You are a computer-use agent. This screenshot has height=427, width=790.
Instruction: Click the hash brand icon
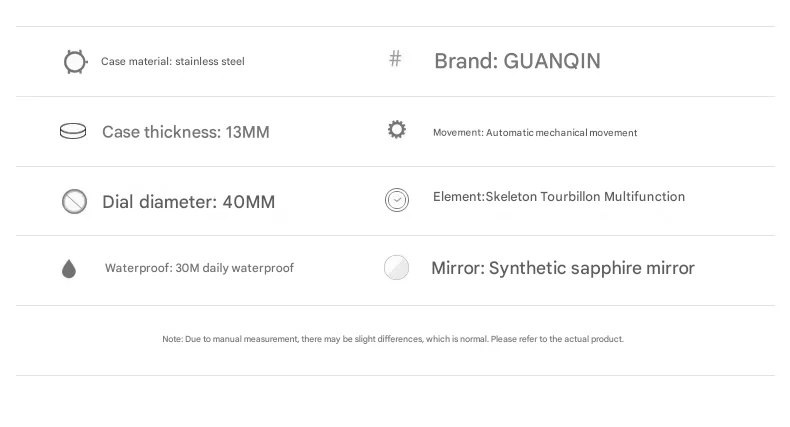(395, 59)
